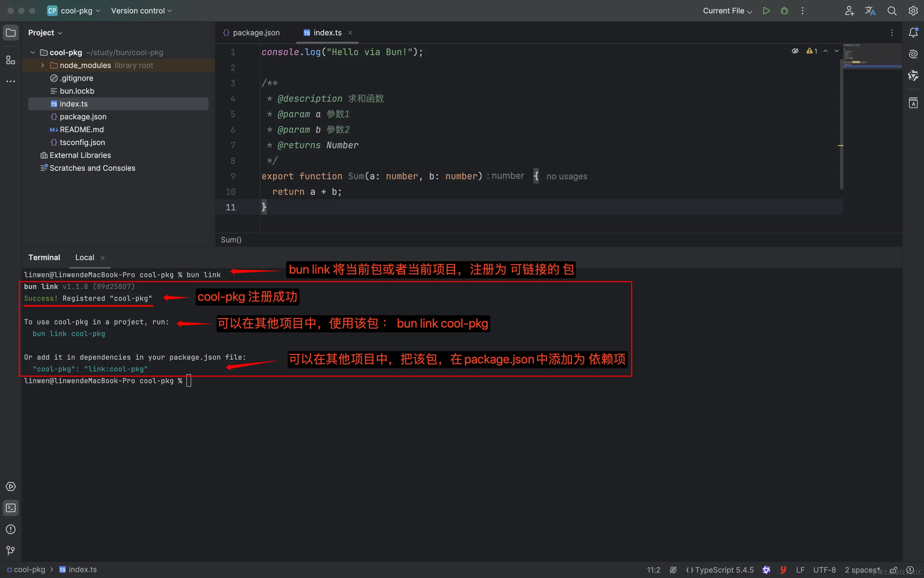Go to previous highlighted error arrow

tap(826, 51)
